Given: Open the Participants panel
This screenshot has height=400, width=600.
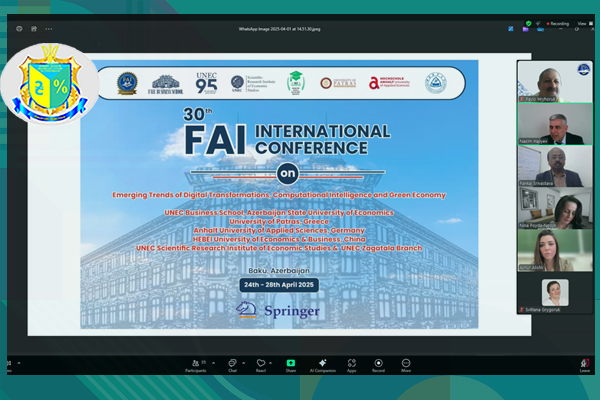Looking at the screenshot, I should (x=196, y=366).
